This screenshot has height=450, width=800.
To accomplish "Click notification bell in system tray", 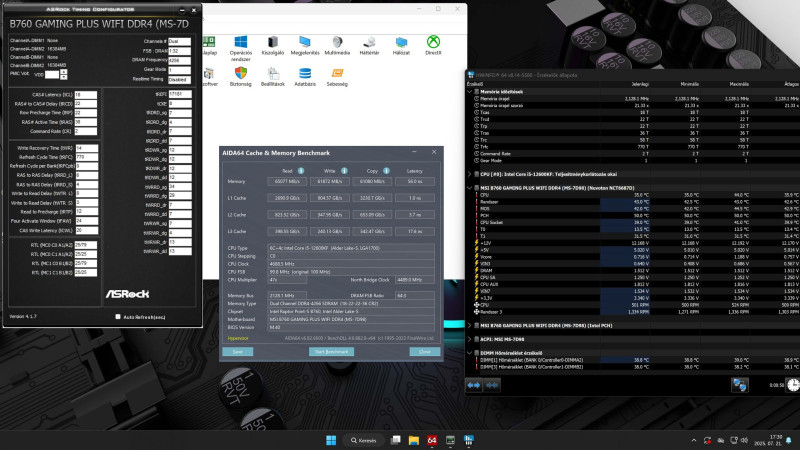I will pyautogui.click(x=789, y=440).
